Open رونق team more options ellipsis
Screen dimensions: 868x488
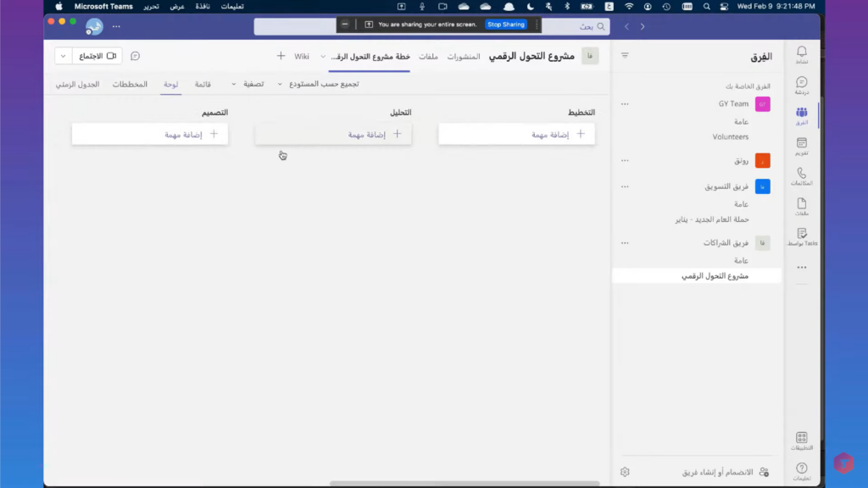[x=625, y=160]
